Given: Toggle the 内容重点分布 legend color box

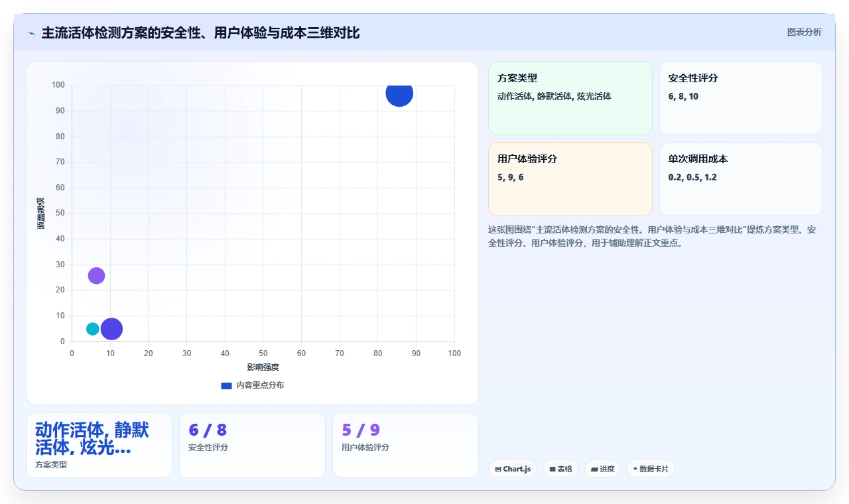Looking at the screenshot, I should 226,385.
